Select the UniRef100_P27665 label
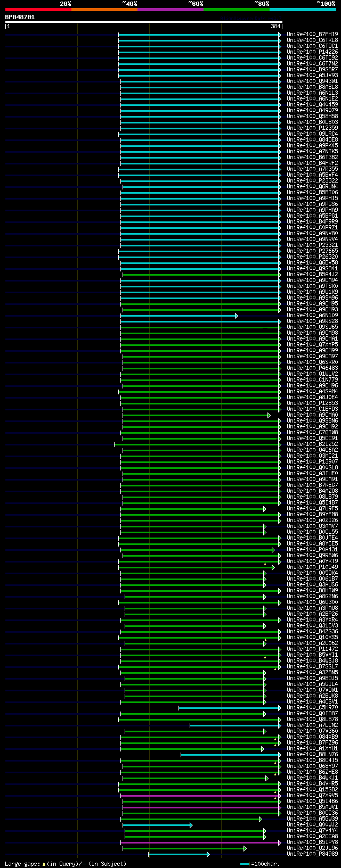The width and height of the screenshot is (341, 868). pyautogui.click(x=312, y=251)
